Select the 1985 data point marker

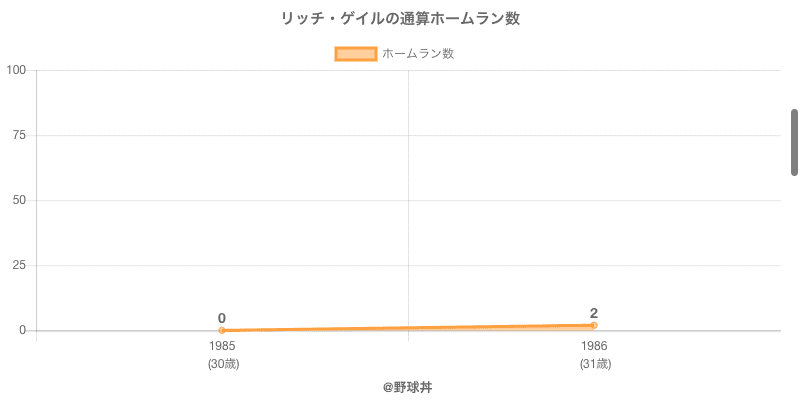point(222,330)
